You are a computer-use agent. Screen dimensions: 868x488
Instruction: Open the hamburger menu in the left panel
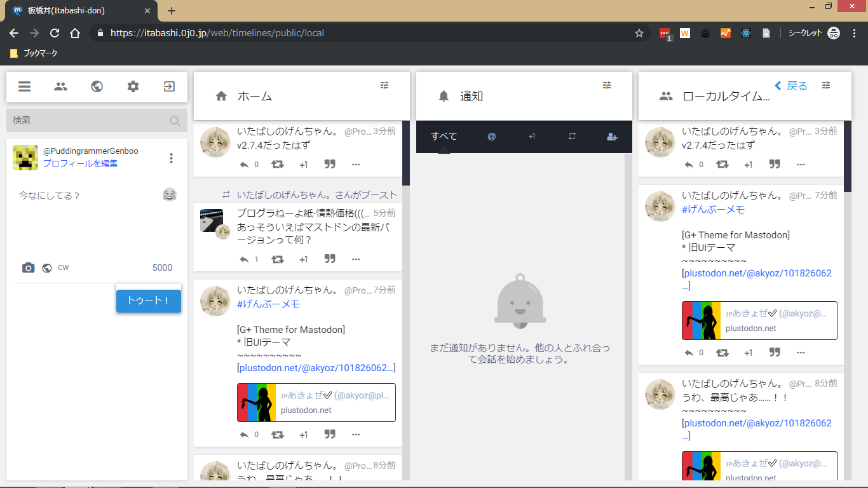(x=25, y=87)
